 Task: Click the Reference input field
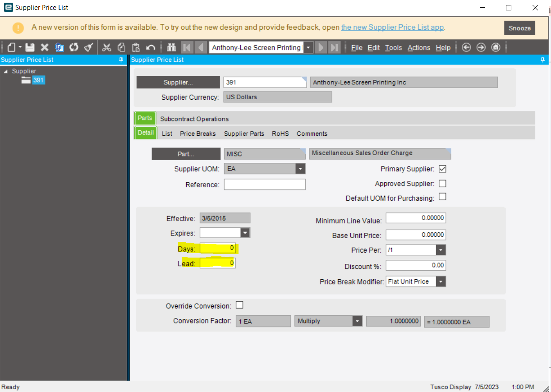265,184
